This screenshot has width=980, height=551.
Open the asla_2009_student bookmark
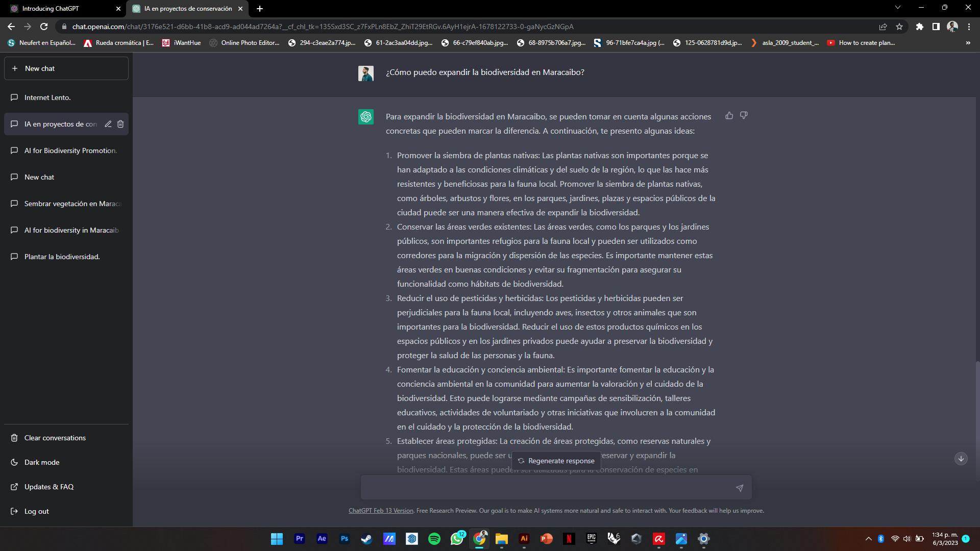785,43
